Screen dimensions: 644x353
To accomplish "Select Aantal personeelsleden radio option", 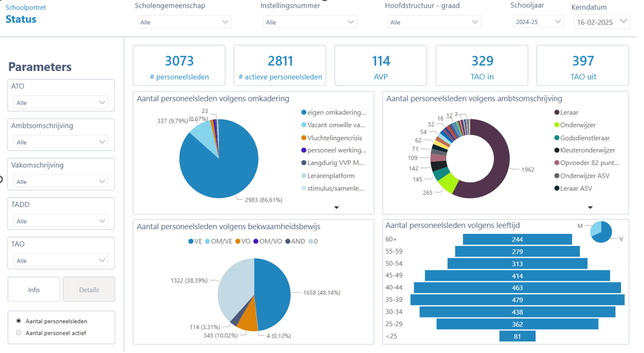I will [19, 321].
